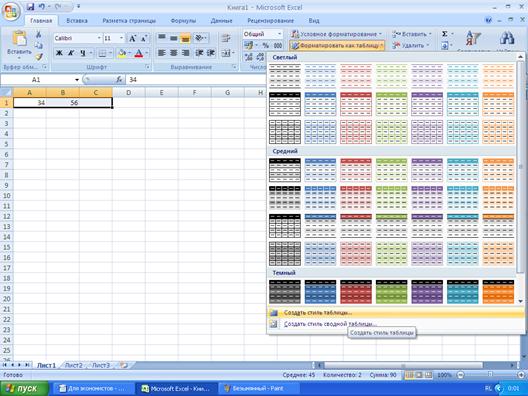Click the find binoculars icon

coord(507,38)
